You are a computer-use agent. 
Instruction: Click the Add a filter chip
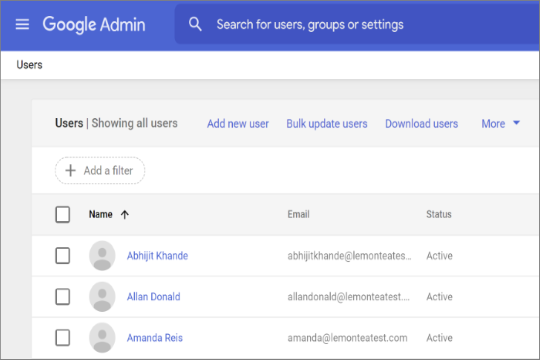[100, 171]
